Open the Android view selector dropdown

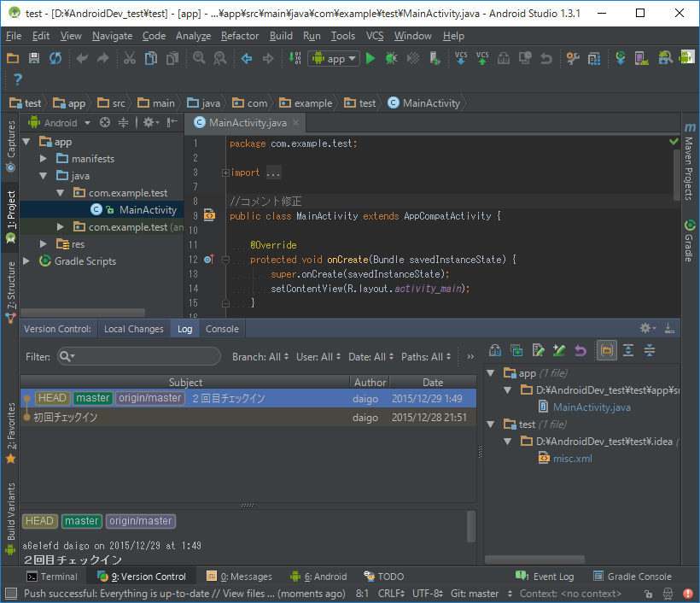[x=60, y=122]
